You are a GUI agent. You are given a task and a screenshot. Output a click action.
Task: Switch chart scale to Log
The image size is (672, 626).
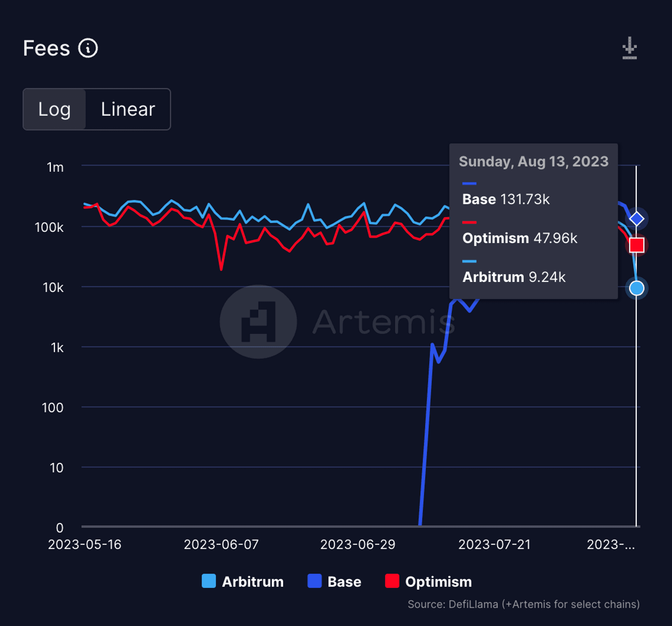[x=54, y=109]
